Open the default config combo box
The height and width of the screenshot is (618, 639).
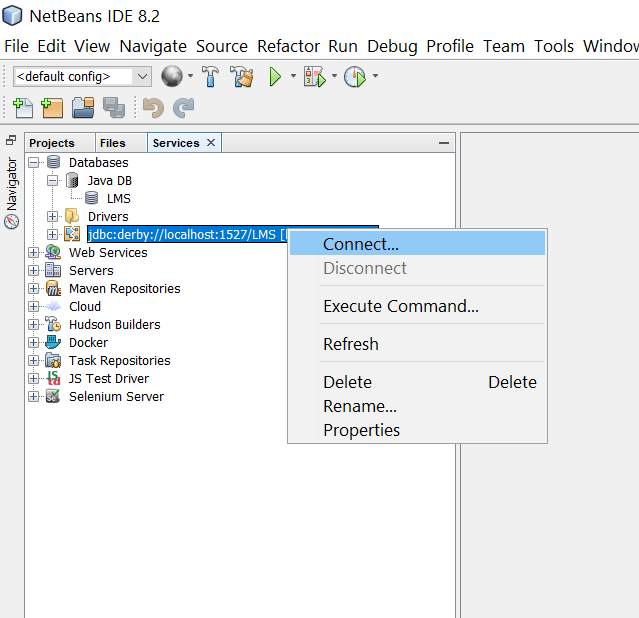[82, 77]
